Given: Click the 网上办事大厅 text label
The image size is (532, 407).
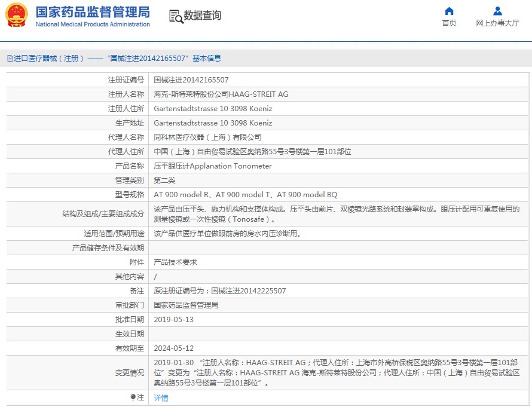Looking at the screenshot, I should coord(497,23).
